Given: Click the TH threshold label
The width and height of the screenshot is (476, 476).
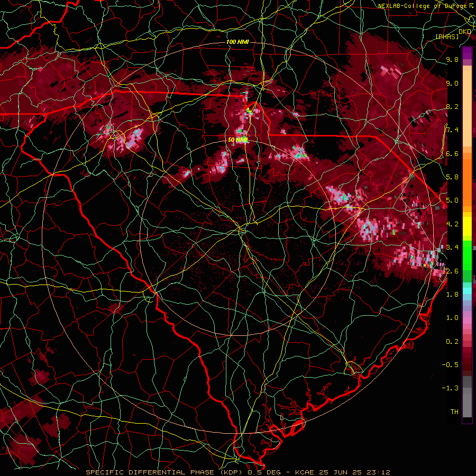Looking at the screenshot, I should coord(454,412).
